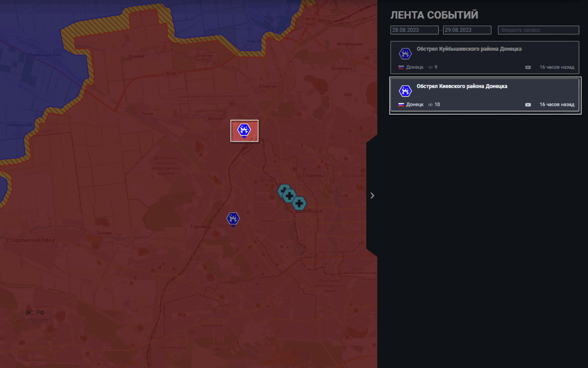The width and height of the screenshot is (588, 368).
Task: Click the highlighted shelling marker near Веселе
Action: 244,130
